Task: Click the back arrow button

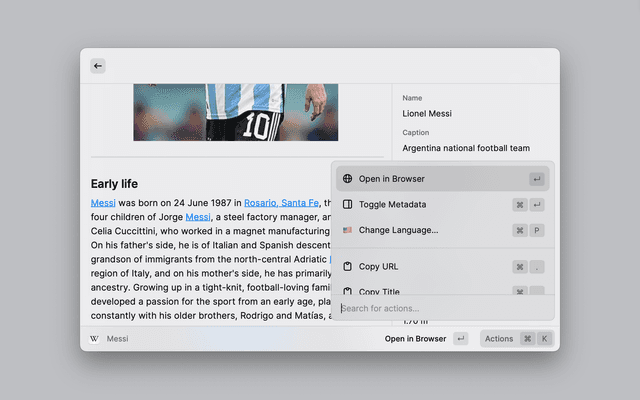Action: click(98, 66)
